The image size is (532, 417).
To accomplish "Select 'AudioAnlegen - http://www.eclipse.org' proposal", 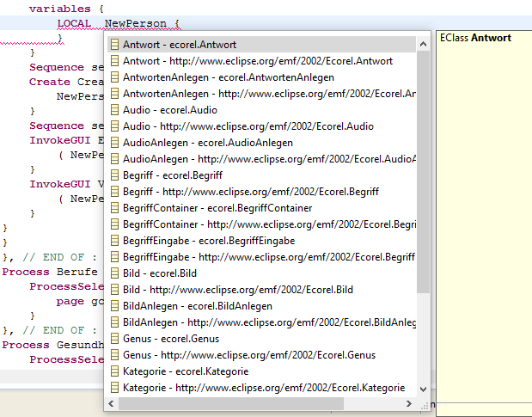I will 261,159.
